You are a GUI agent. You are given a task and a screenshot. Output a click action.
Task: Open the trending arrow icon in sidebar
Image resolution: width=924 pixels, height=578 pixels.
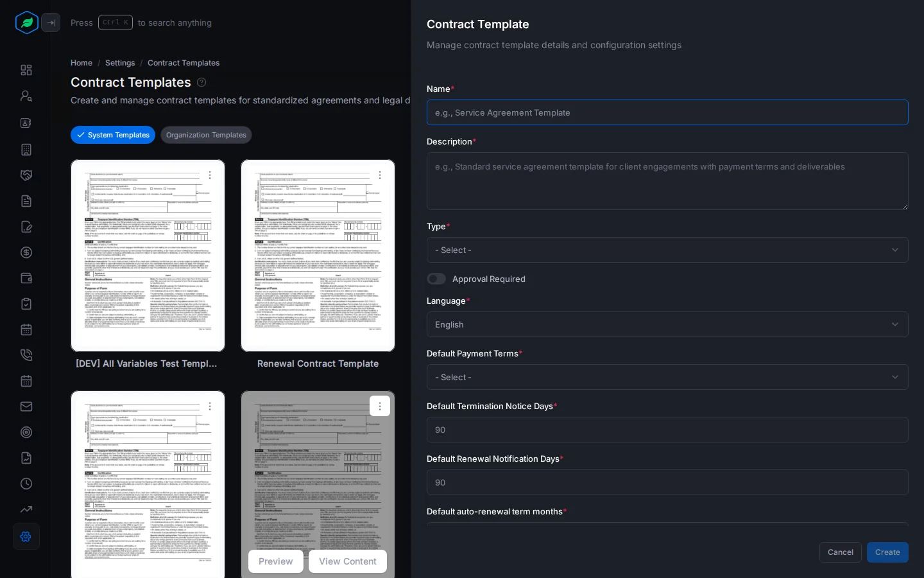point(26,509)
